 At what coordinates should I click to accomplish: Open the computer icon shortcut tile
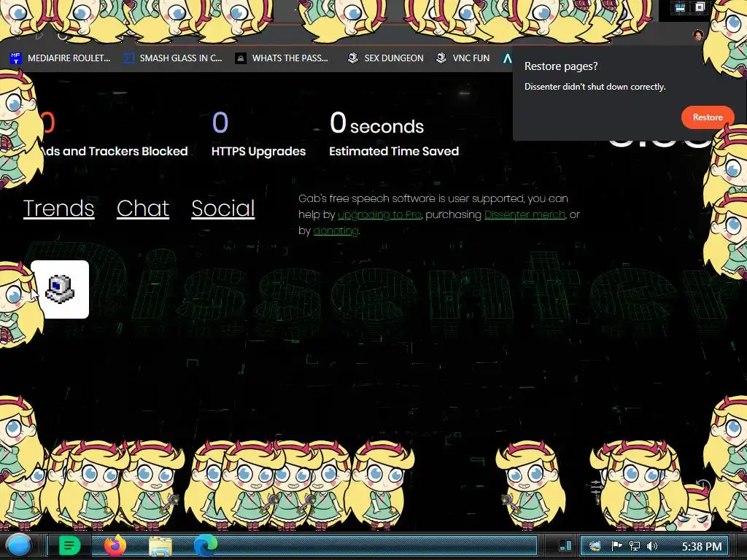coord(60,289)
